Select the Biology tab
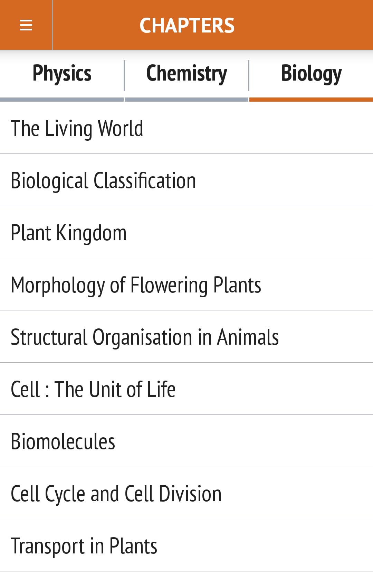 pos(311,74)
